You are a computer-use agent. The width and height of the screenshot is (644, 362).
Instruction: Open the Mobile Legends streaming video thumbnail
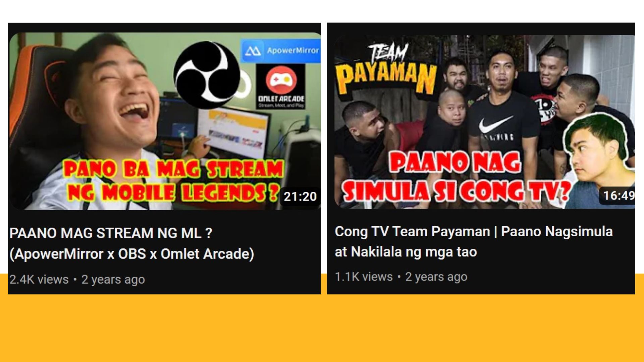pos(165,121)
